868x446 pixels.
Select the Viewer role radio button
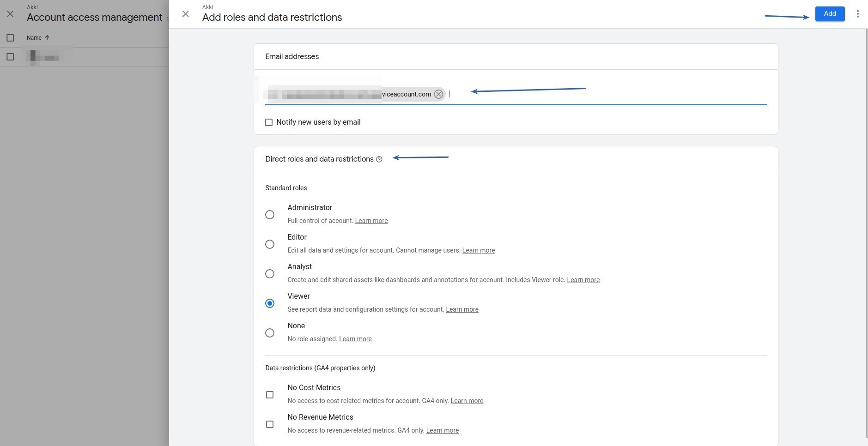270,303
